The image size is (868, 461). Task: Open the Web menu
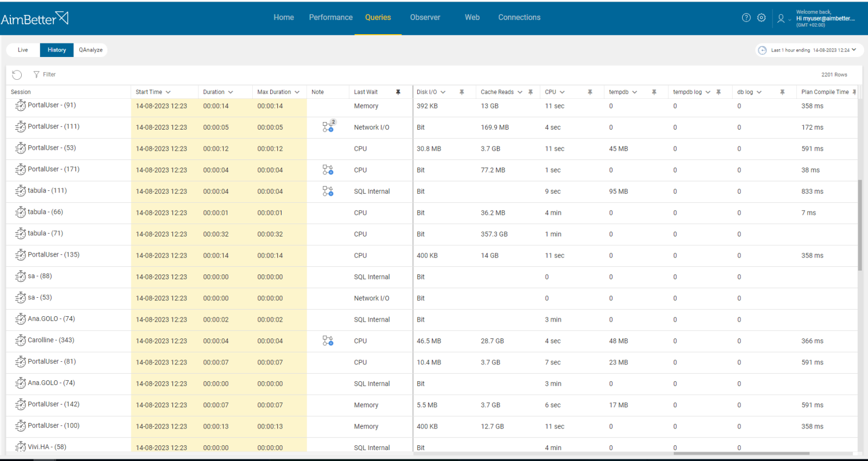(x=472, y=17)
